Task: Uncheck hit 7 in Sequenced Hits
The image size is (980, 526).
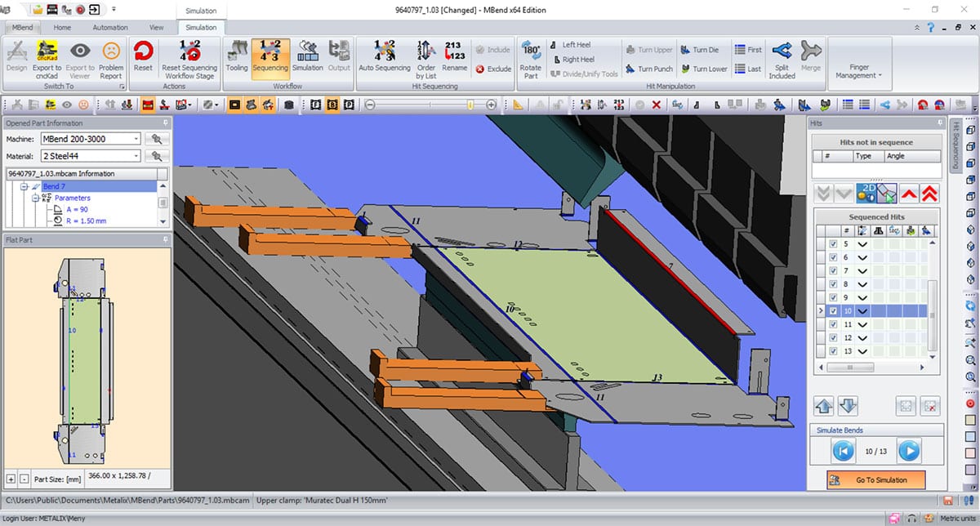Action: coord(832,270)
